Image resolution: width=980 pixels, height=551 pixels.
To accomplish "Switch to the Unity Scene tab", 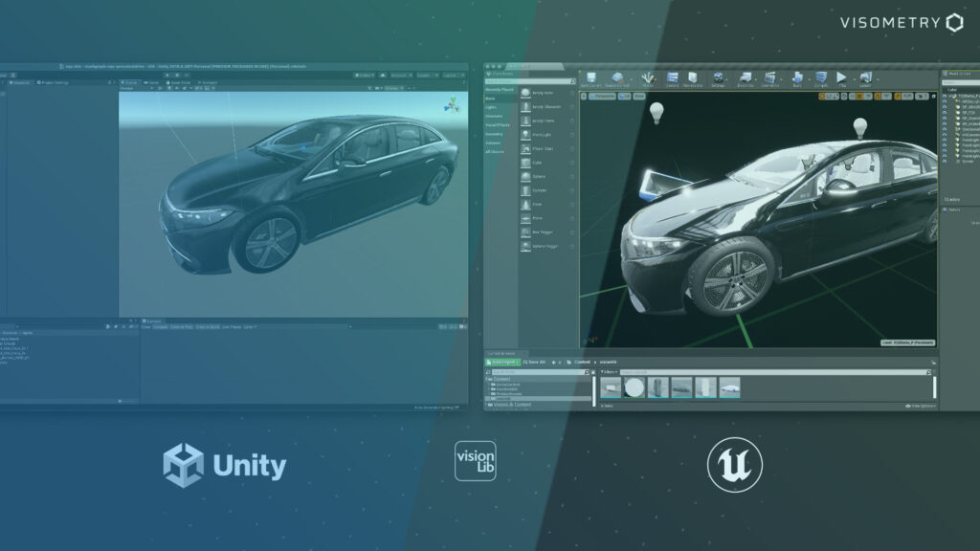I will (130, 82).
